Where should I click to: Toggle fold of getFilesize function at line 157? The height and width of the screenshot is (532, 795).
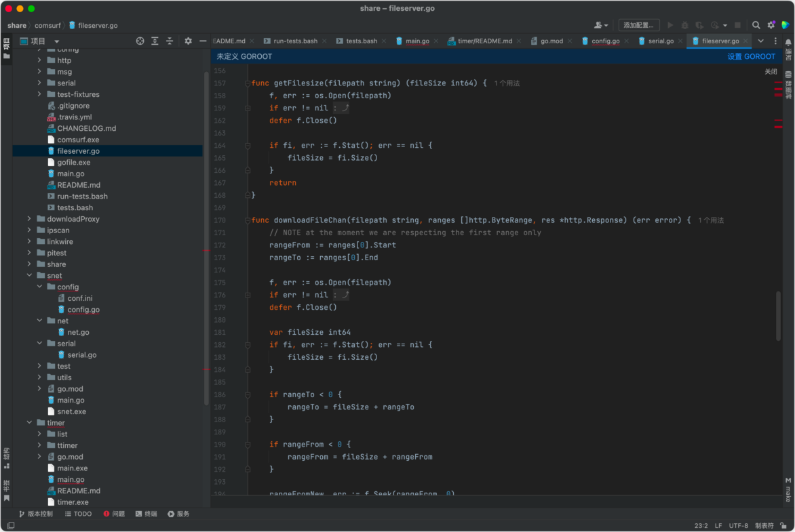(x=248, y=83)
